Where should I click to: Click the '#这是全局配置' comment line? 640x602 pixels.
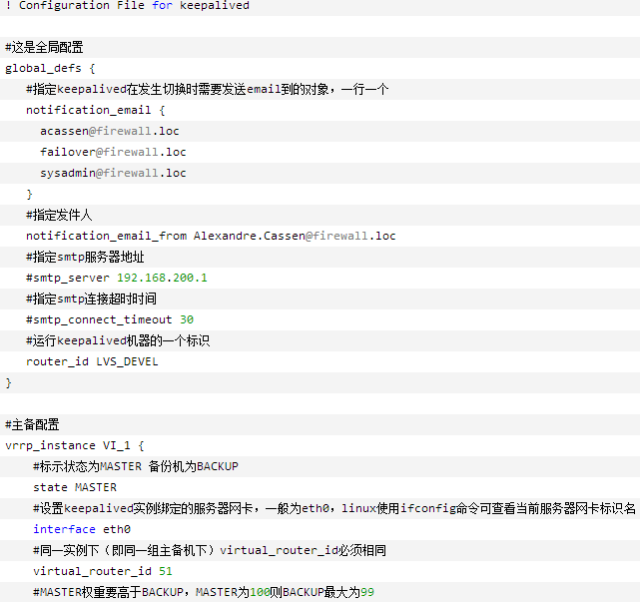pyautogui.click(x=44, y=47)
